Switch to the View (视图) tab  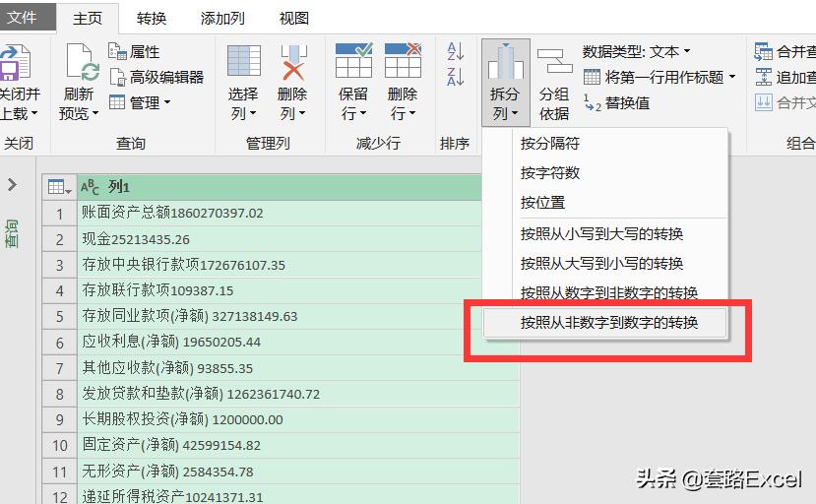tap(294, 19)
